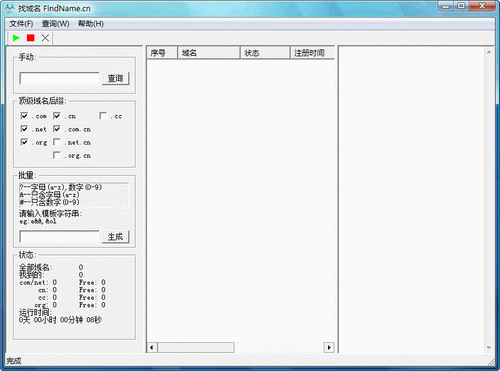The image size is (500, 371).
Task: Click the 状态 column header
Action: click(x=265, y=53)
